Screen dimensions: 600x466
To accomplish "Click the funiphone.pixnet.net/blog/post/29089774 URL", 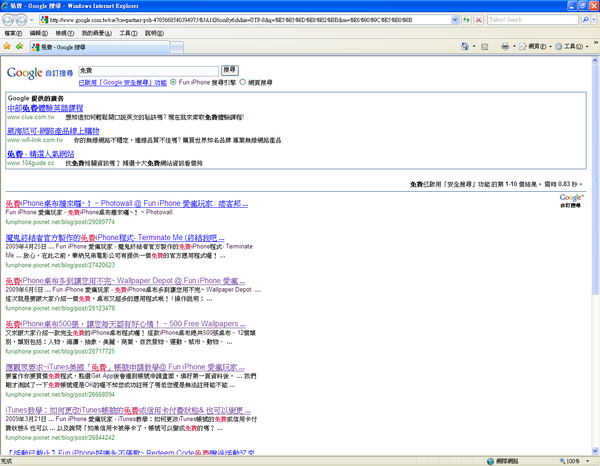I will (x=60, y=222).
